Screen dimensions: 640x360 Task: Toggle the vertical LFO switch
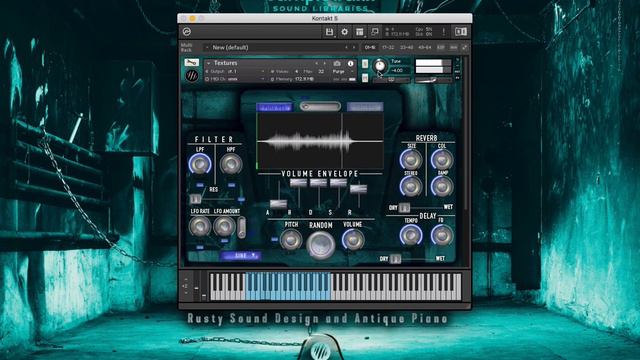242,227
